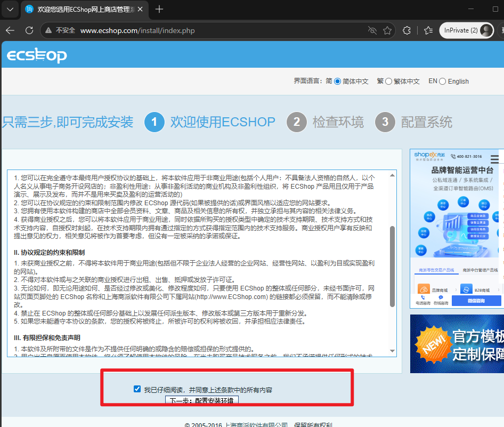Open the browser tab search dropdown
504x427 pixels.
coord(10,9)
